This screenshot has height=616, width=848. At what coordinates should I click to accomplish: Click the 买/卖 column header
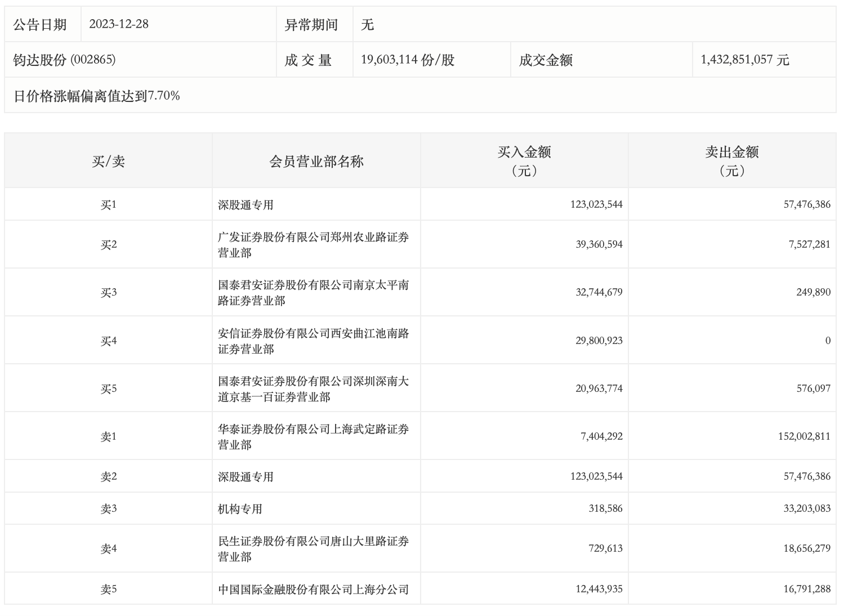tap(108, 162)
